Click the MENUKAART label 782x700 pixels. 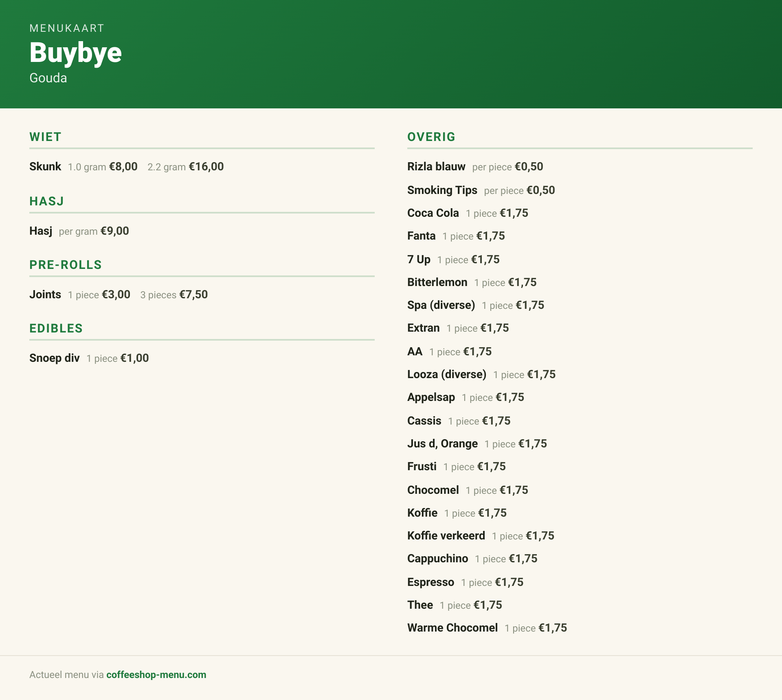pyautogui.click(x=67, y=28)
